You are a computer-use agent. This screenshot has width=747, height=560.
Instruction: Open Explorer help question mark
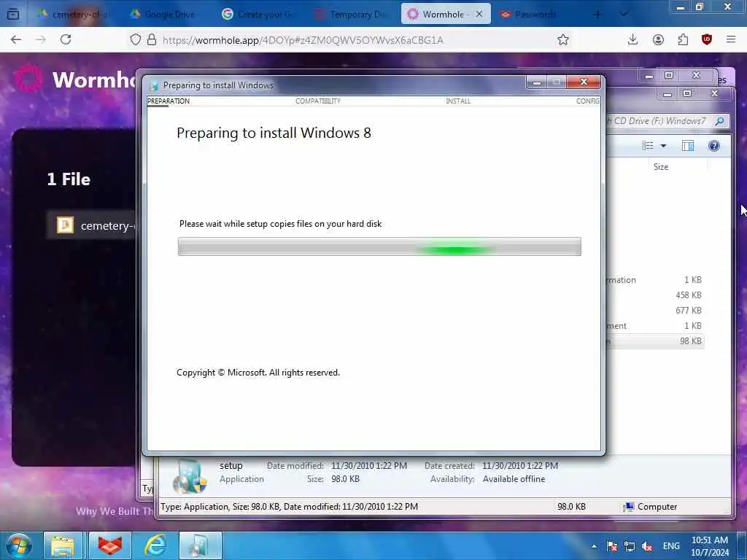pos(713,146)
